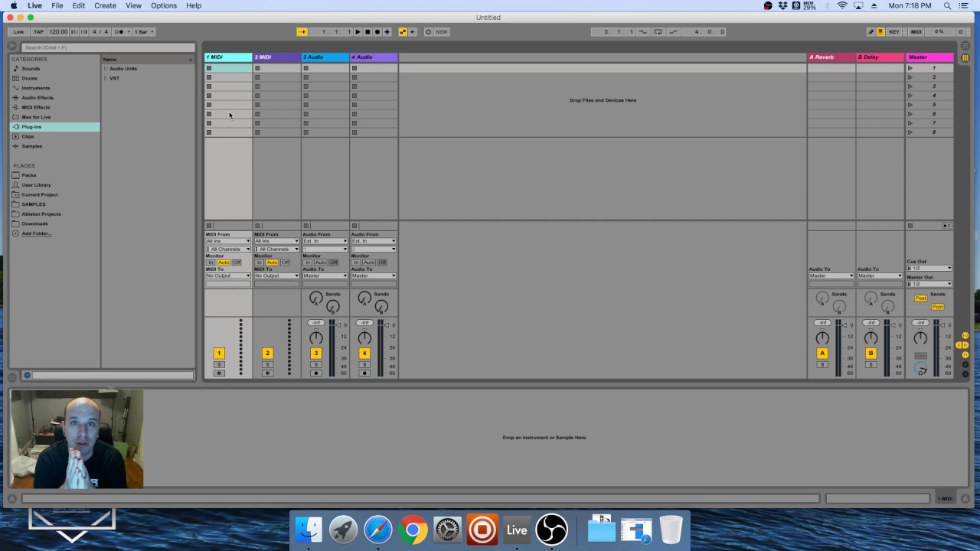Open track 1 All Channels dropdown
Viewport: 980px width, 551px height.
click(x=228, y=249)
